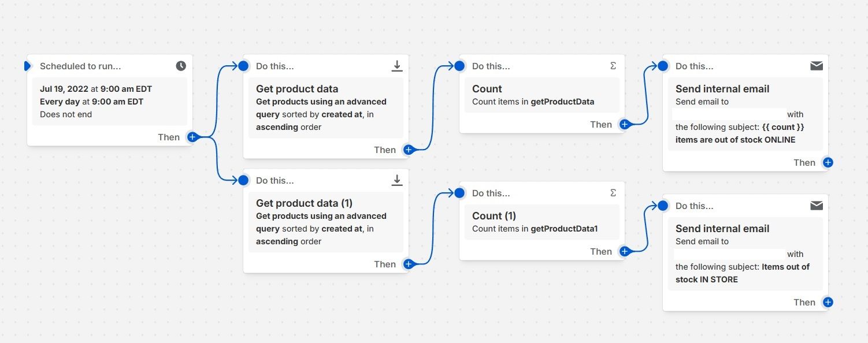Click the download icon on Get product data (1)
The height and width of the screenshot is (343, 868).
[397, 180]
